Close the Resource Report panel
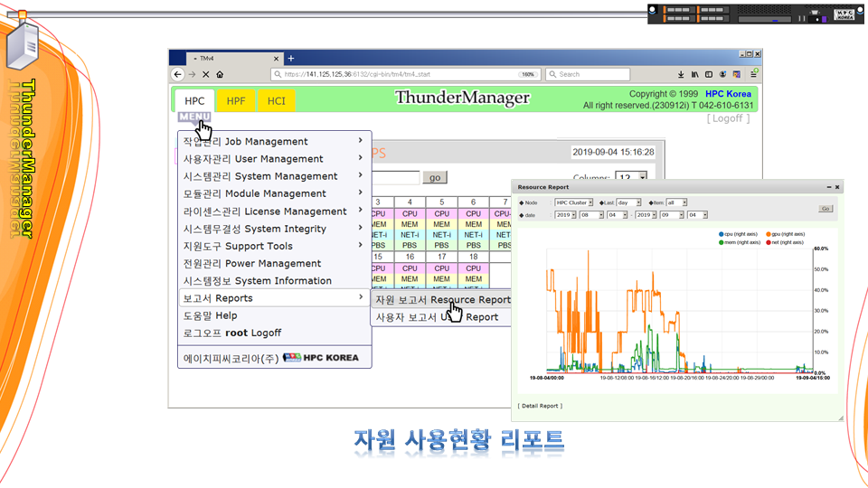The height and width of the screenshot is (488, 868). (837, 187)
